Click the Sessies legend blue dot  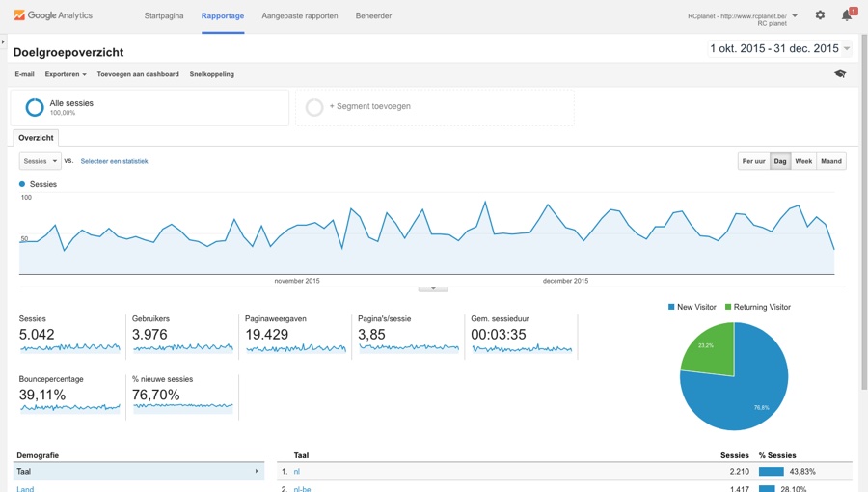(22, 184)
